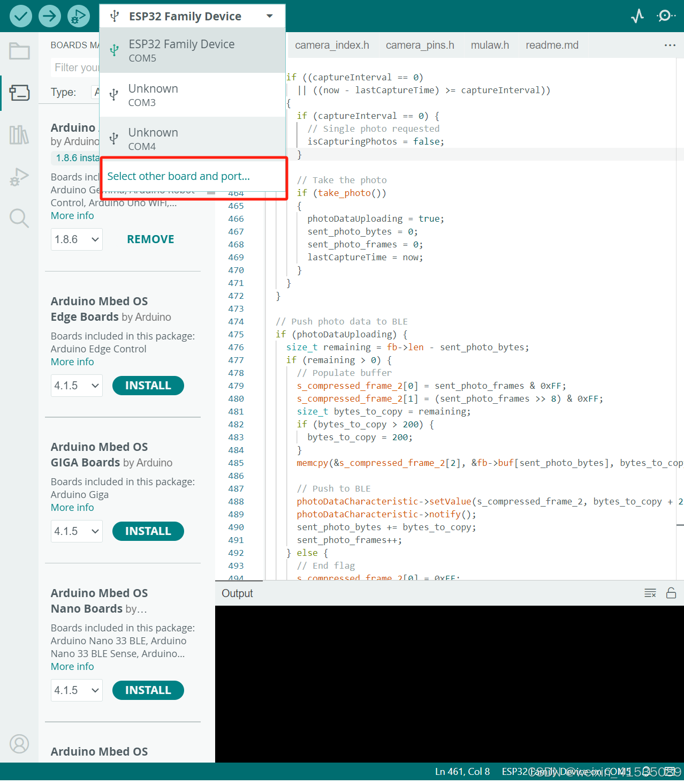Click the Ln 461, Col 8 status
Image resolution: width=684 pixels, height=784 pixels.
pyautogui.click(x=462, y=772)
